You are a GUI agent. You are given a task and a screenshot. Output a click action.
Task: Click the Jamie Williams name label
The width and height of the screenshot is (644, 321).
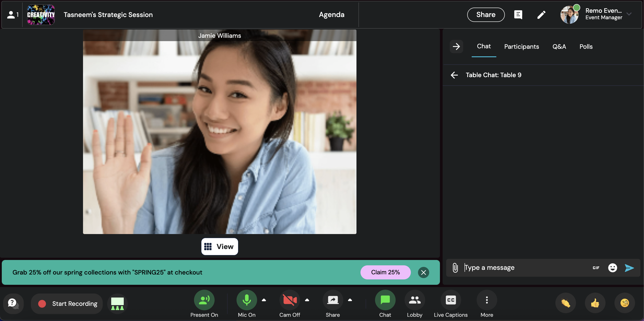click(x=220, y=36)
